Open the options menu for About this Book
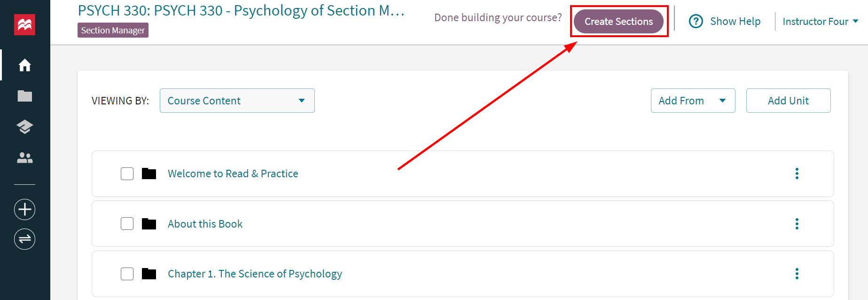 pyautogui.click(x=797, y=224)
